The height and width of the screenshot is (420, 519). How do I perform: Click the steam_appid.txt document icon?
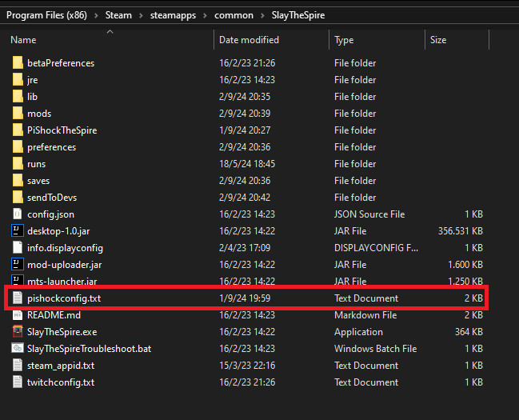[18, 365]
